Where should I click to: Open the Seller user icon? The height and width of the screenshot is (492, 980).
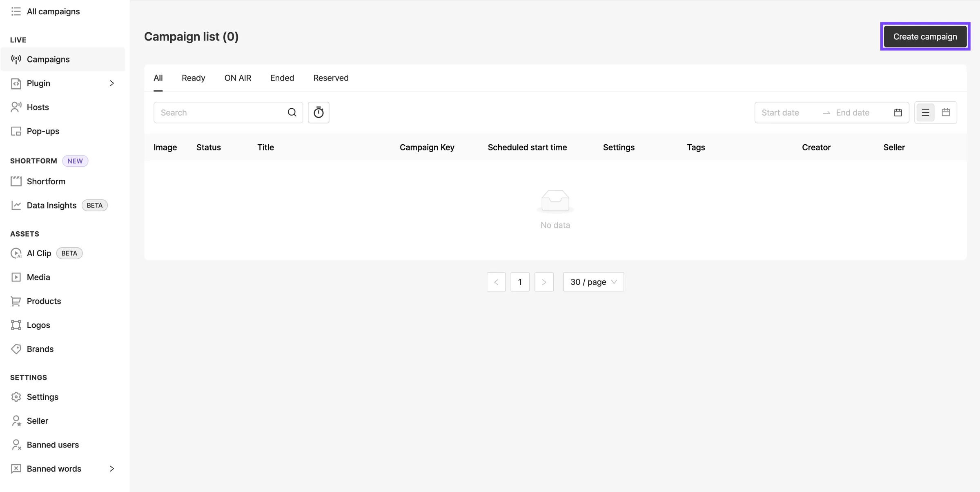[x=16, y=421]
